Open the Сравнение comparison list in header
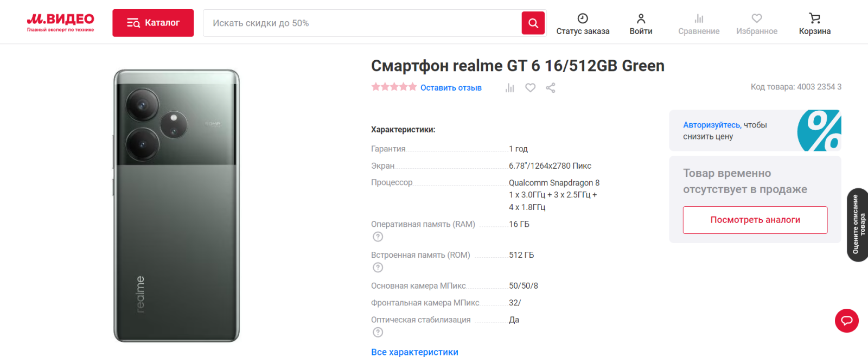The width and height of the screenshot is (868, 363). pos(699,24)
